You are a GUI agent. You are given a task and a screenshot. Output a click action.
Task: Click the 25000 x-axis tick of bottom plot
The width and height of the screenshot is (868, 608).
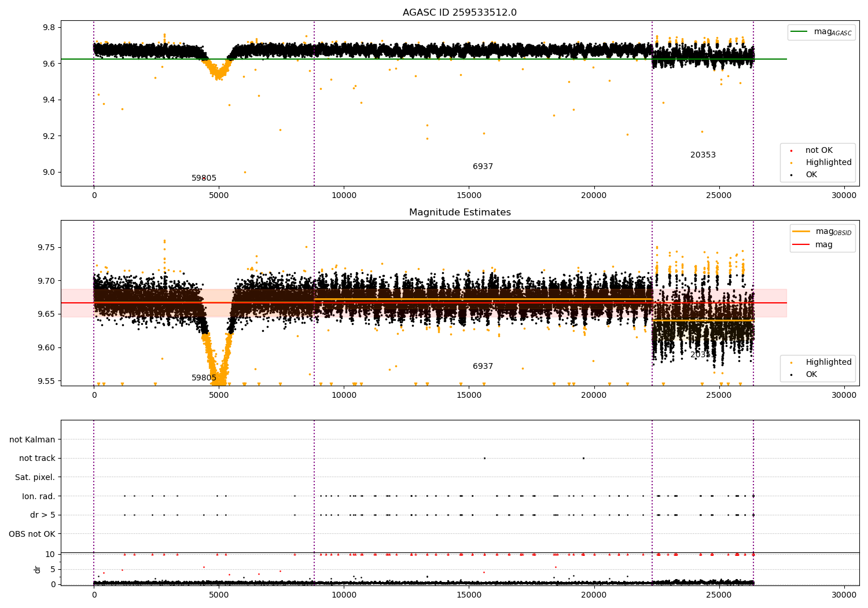(x=719, y=595)
